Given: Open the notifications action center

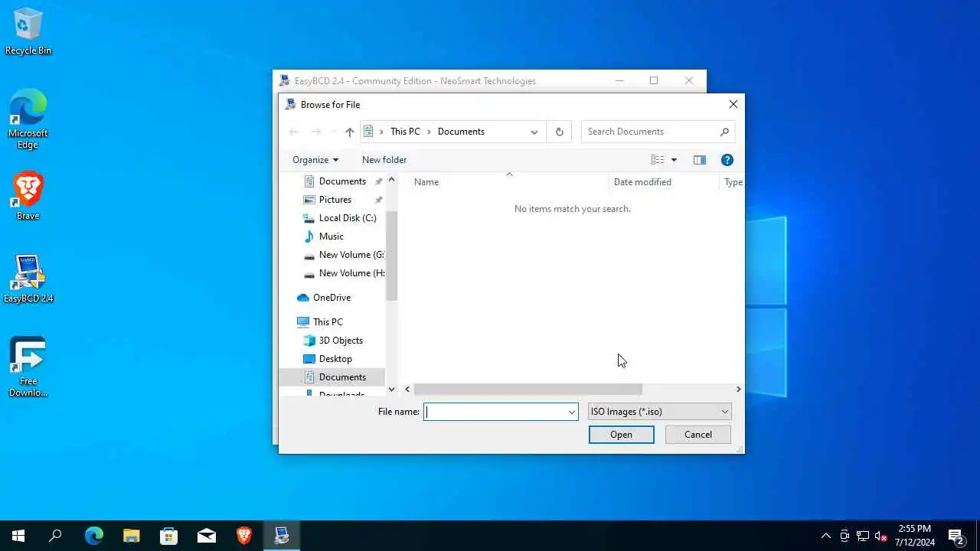Looking at the screenshot, I should pyautogui.click(x=955, y=536).
